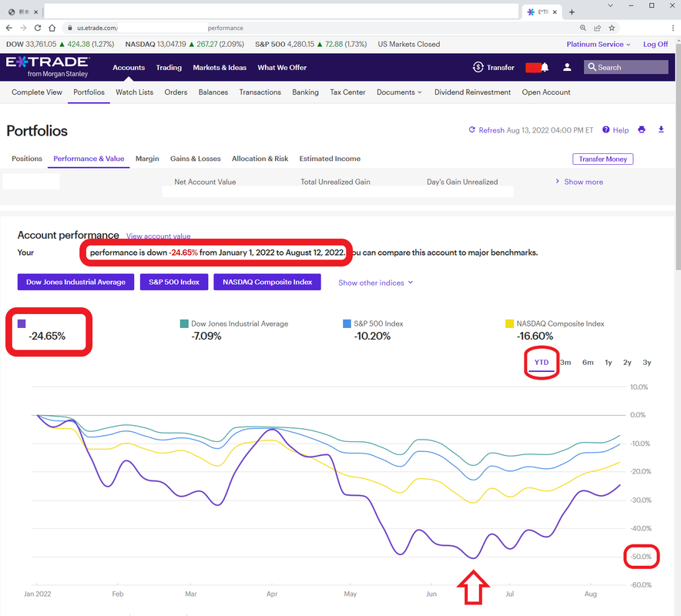Select the Portfolios subnav item

pyautogui.click(x=89, y=92)
